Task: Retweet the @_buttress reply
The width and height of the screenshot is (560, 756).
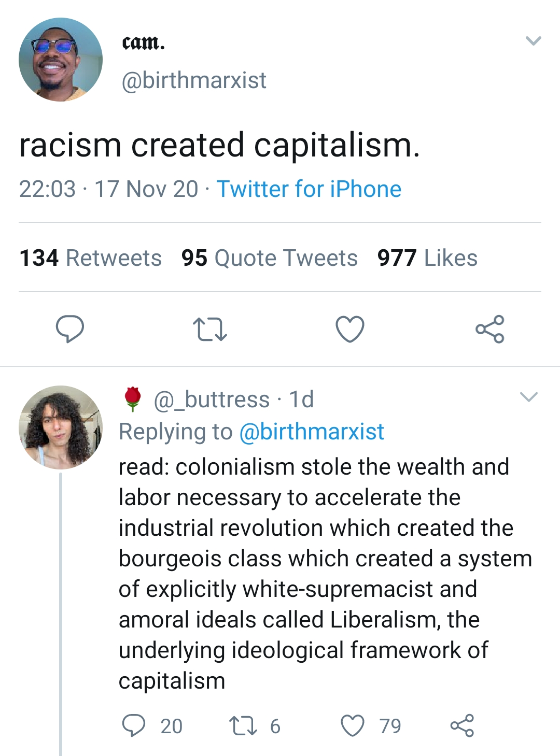Action: (x=243, y=725)
